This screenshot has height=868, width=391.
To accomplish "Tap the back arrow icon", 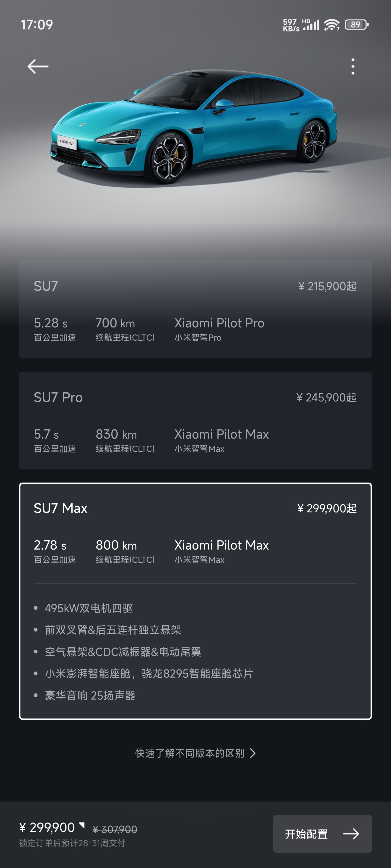I will (38, 66).
